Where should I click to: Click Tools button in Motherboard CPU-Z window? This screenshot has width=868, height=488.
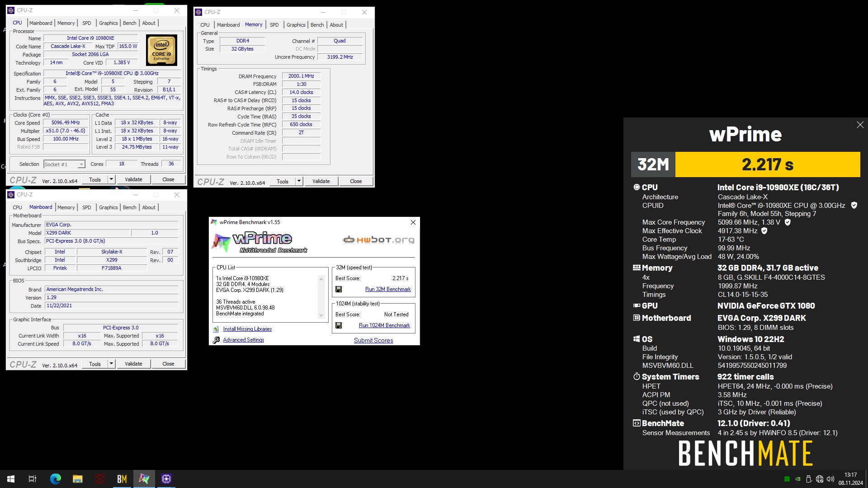click(x=95, y=364)
